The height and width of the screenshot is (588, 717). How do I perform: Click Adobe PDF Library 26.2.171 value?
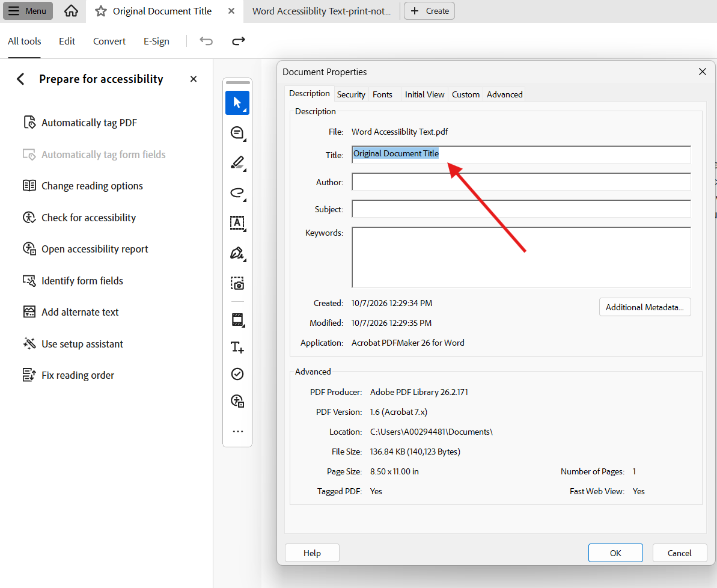[x=419, y=392]
